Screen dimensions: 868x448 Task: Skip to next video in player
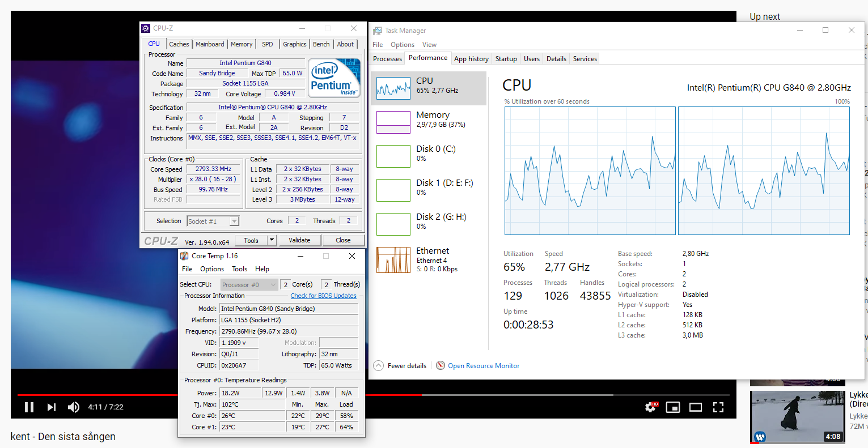pyautogui.click(x=52, y=407)
